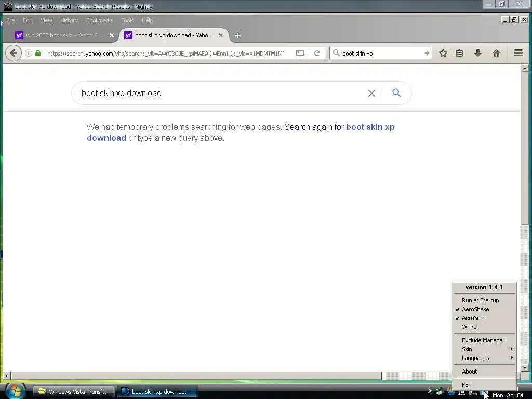Toggle AeroShake option
This screenshot has width=532, height=399.
pyautogui.click(x=485, y=309)
